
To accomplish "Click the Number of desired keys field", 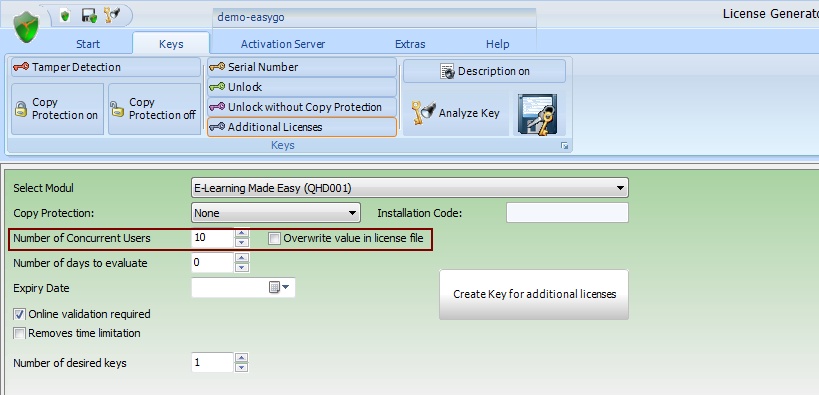I will (x=212, y=362).
